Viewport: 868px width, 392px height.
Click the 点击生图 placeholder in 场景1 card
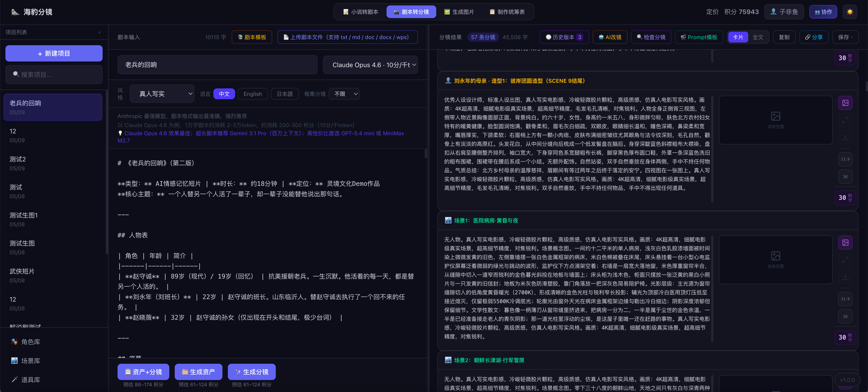(x=775, y=260)
